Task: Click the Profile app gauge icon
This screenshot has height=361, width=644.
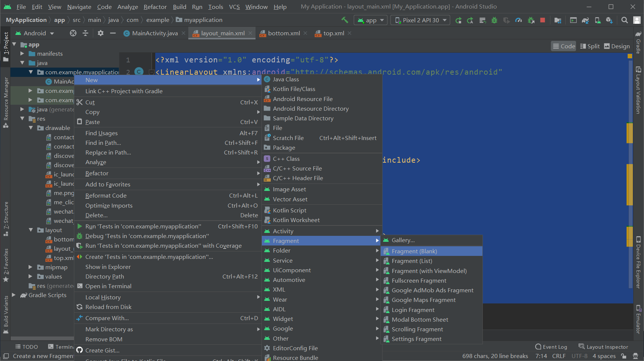Action: pos(518,20)
